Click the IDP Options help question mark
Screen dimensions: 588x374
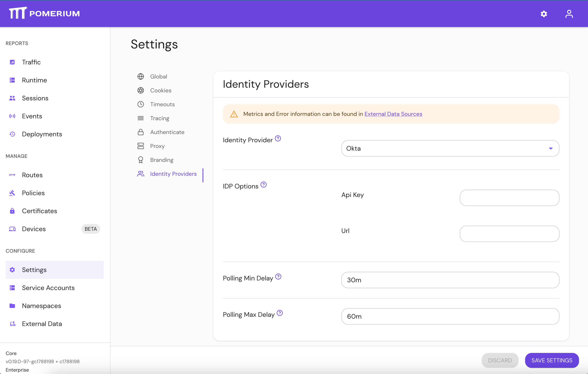263,185
